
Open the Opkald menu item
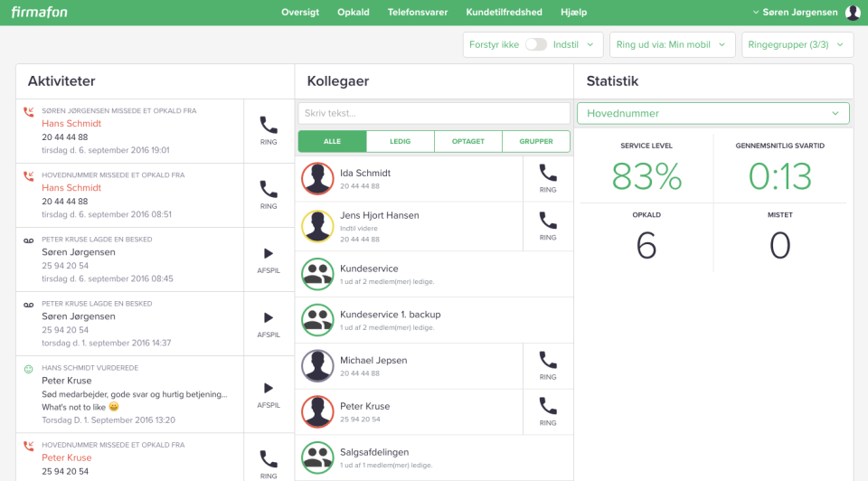click(354, 12)
